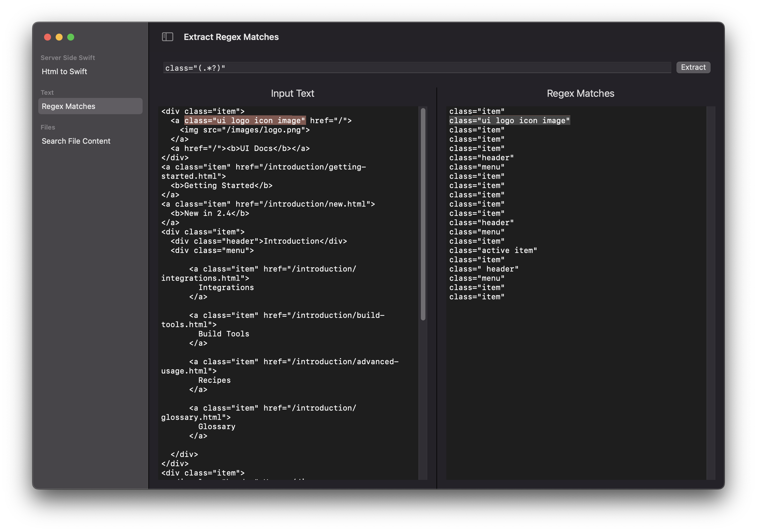The width and height of the screenshot is (757, 532).
Task: Click the img src logo.png line
Action: [x=245, y=130]
